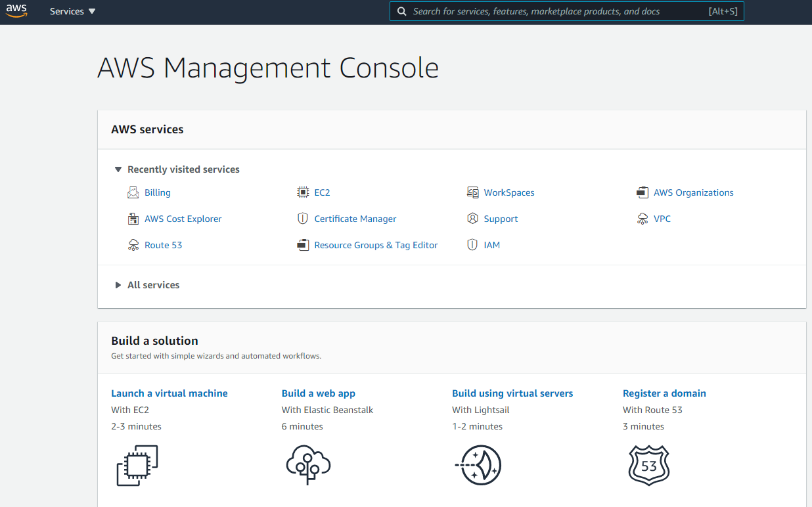Click the virtual machine chip illustration

(137, 465)
